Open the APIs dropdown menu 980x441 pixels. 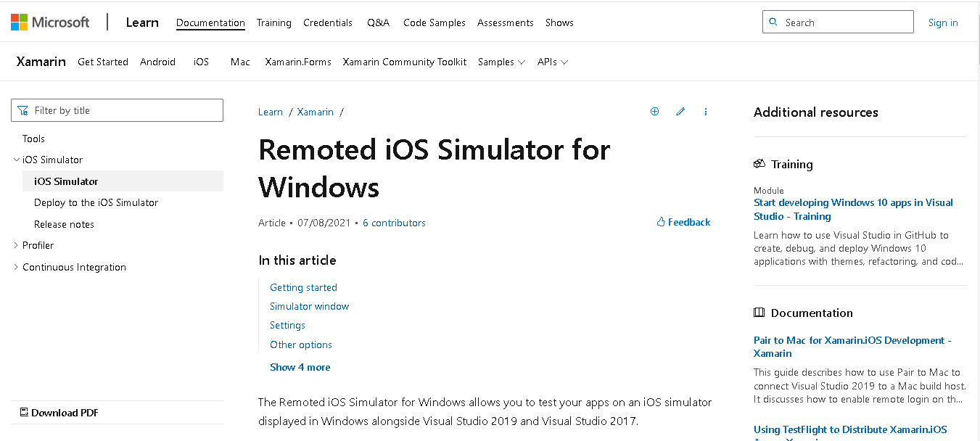click(x=552, y=62)
